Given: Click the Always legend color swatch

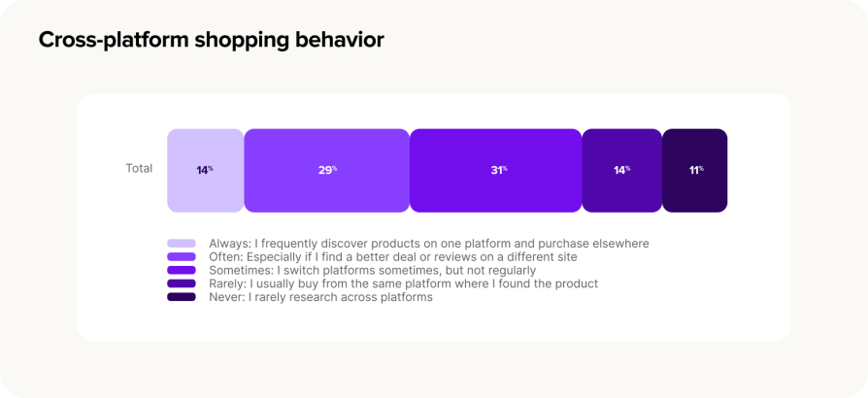Looking at the screenshot, I should tap(182, 243).
